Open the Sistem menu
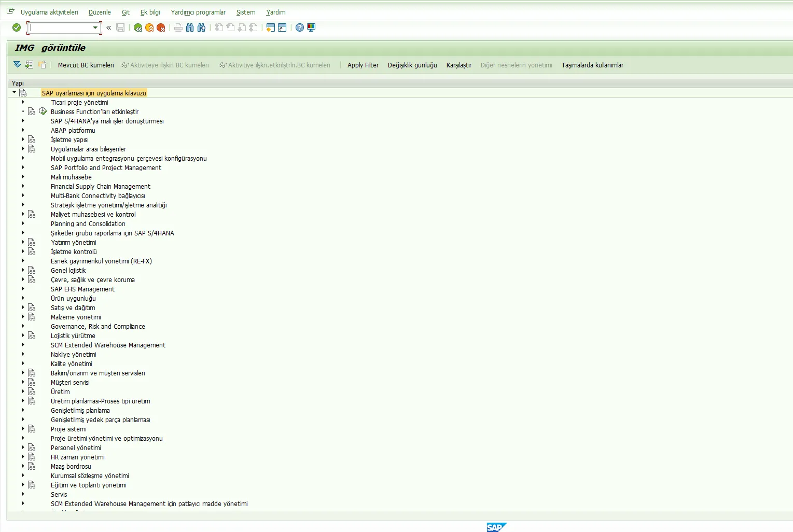 point(246,12)
